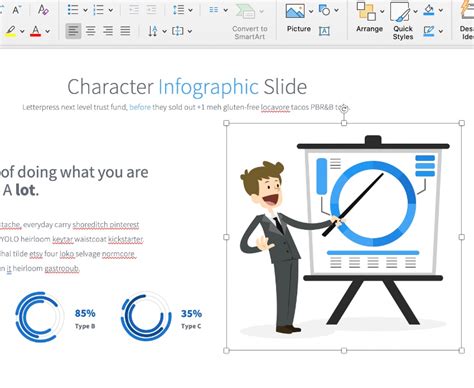Expand the text direction dropdown
This screenshot has height=388, width=474.
click(x=164, y=31)
